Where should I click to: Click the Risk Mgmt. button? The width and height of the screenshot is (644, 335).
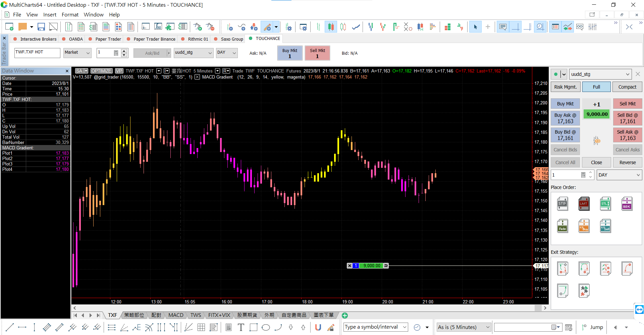[x=565, y=87]
